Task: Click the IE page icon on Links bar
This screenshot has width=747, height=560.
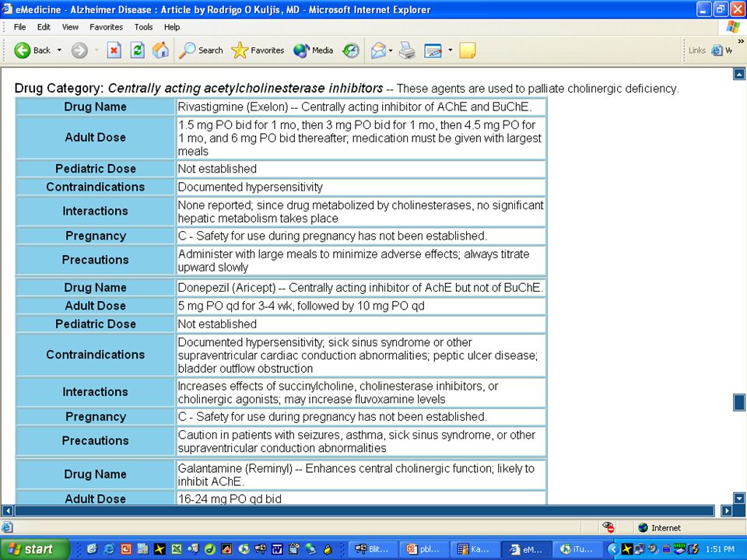Action: click(717, 50)
